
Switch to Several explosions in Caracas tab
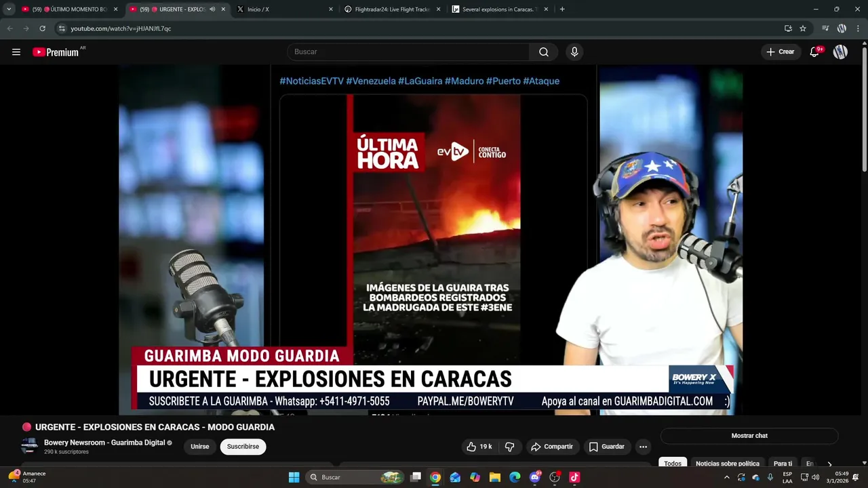[499, 9]
